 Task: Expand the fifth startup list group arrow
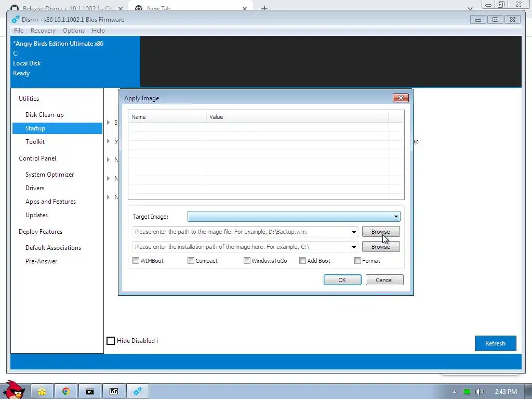108,197
